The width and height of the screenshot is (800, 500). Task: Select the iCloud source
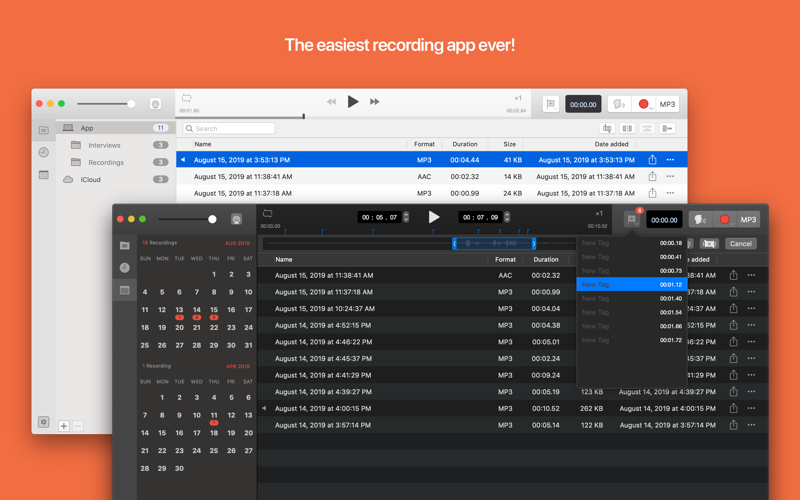point(115,180)
